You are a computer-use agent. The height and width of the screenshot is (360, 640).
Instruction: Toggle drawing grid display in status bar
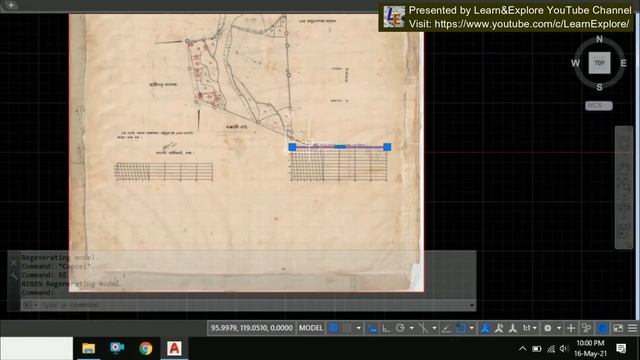[333, 328]
